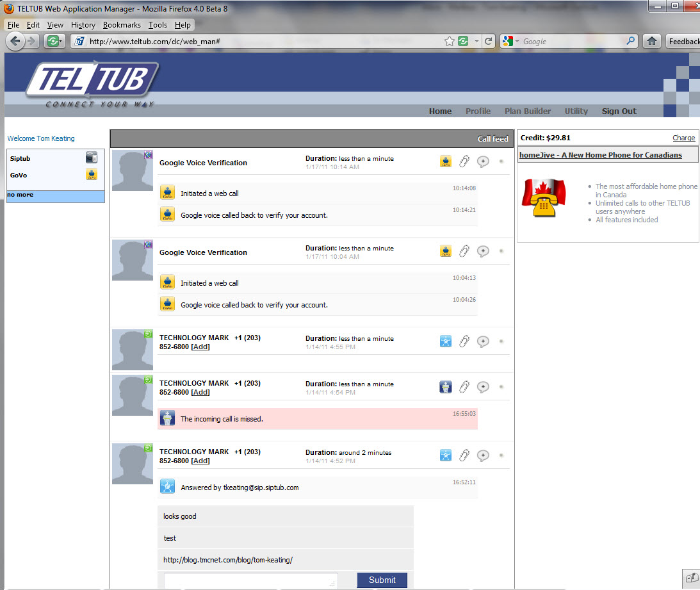Open the GoVo app icon in left sidebar
The width and height of the screenshot is (700, 590).
tap(92, 175)
